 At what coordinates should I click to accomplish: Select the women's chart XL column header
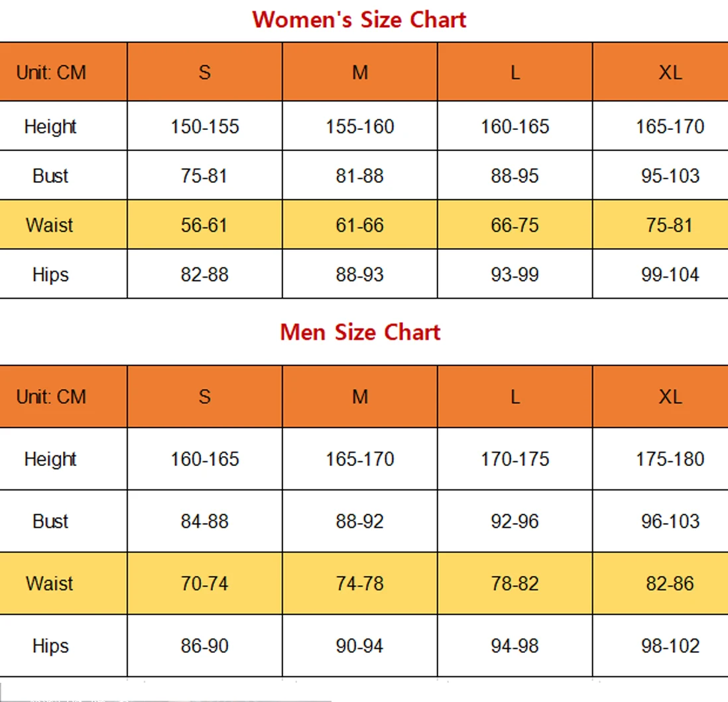tap(670, 72)
